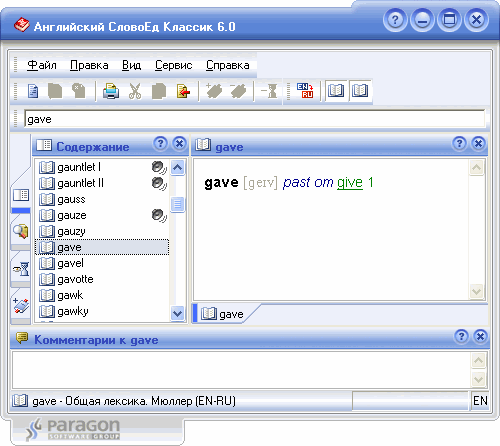The image size is (500, 446).
Task: Click the export arrow document icon
Action: [183, 91]
